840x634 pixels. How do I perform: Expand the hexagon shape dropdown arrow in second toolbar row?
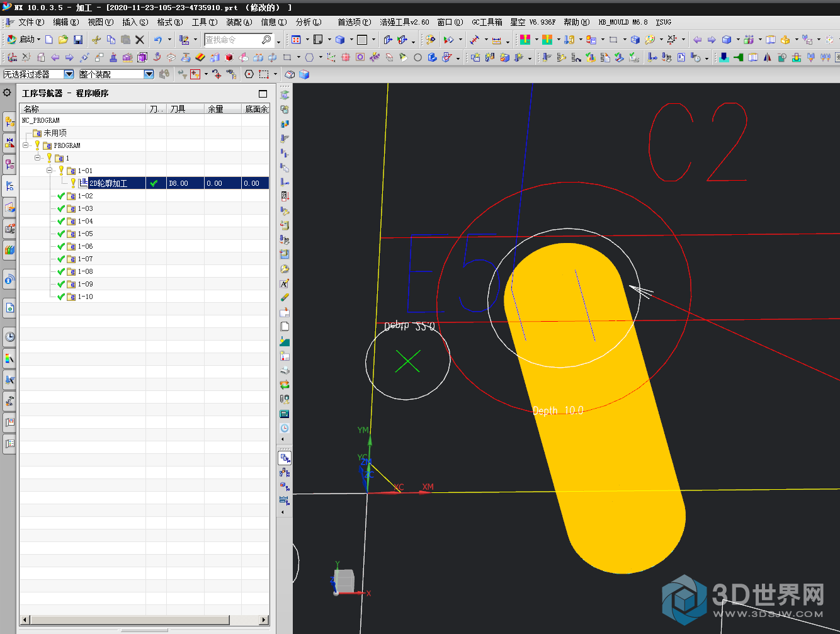coord(321,57)
